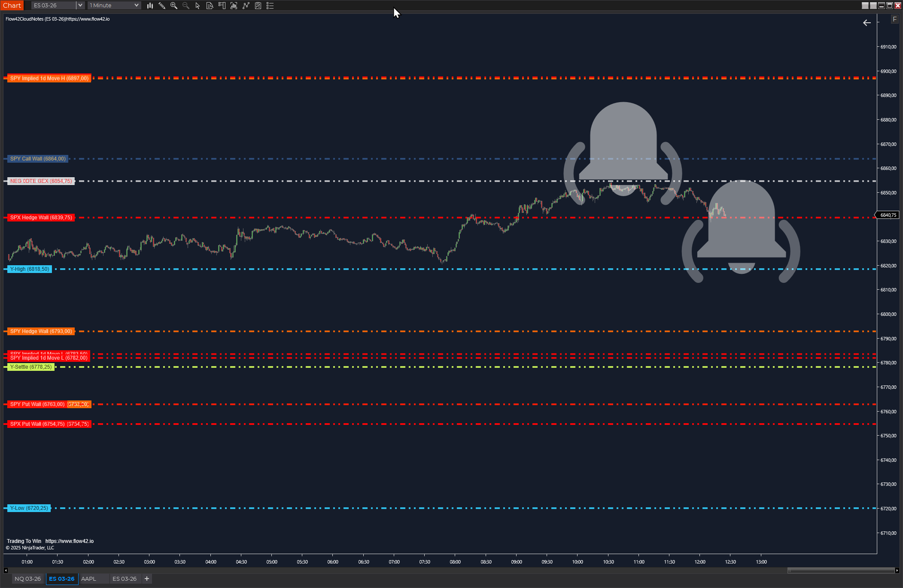Open the drawing tools pencil icon
The width and height of the screenshot is (903, 588).
point(162,6)
